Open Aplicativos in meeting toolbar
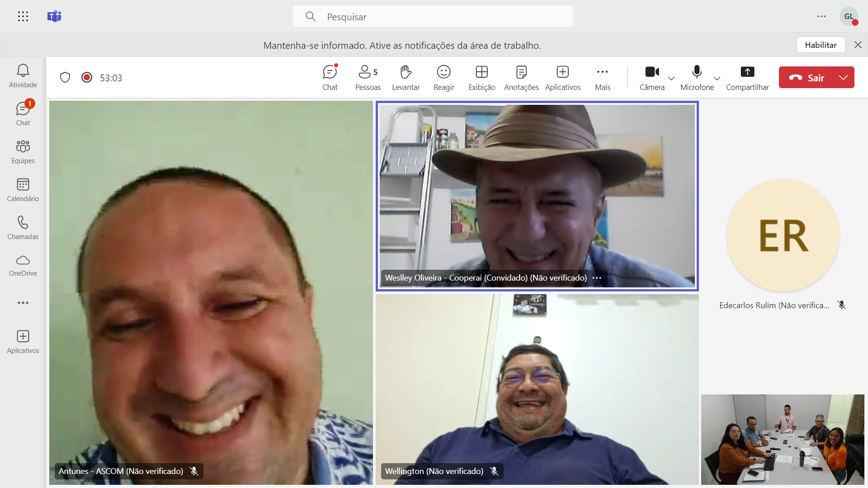The image size is (868, 488). coord(563,78)
